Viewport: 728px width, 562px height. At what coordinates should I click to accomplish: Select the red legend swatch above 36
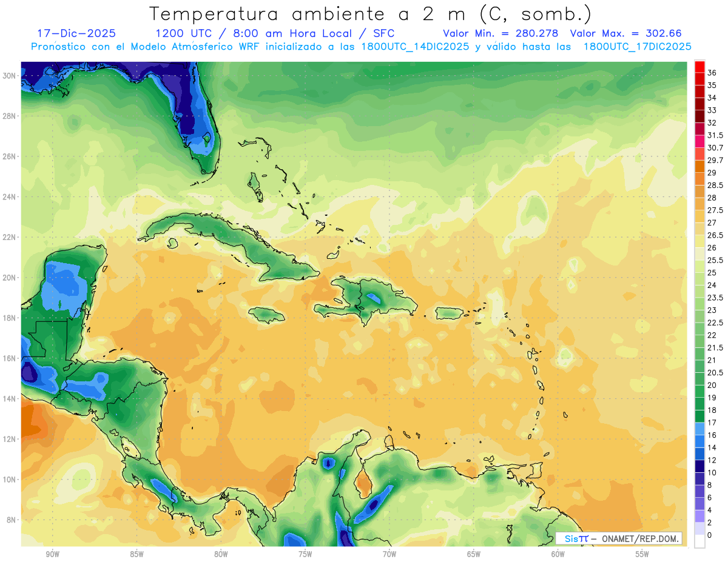click(699, 67)
